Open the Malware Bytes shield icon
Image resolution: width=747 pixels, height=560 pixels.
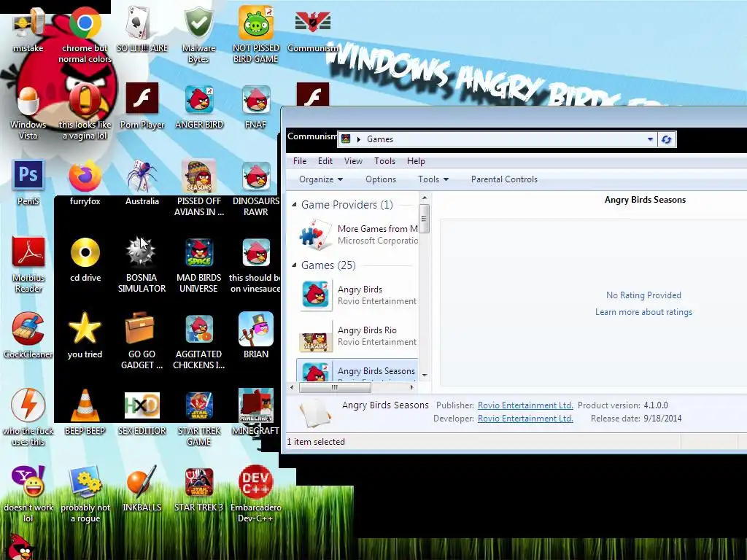pyautogui.click(x=198, y=34)
